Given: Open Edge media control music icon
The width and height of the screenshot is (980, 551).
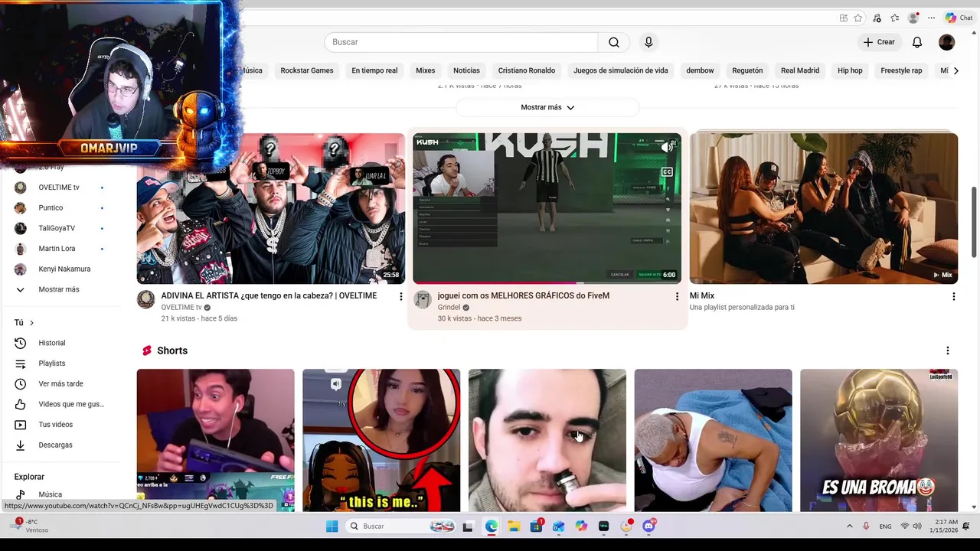Looking at the screenshot, I should (x=877, y=18).
